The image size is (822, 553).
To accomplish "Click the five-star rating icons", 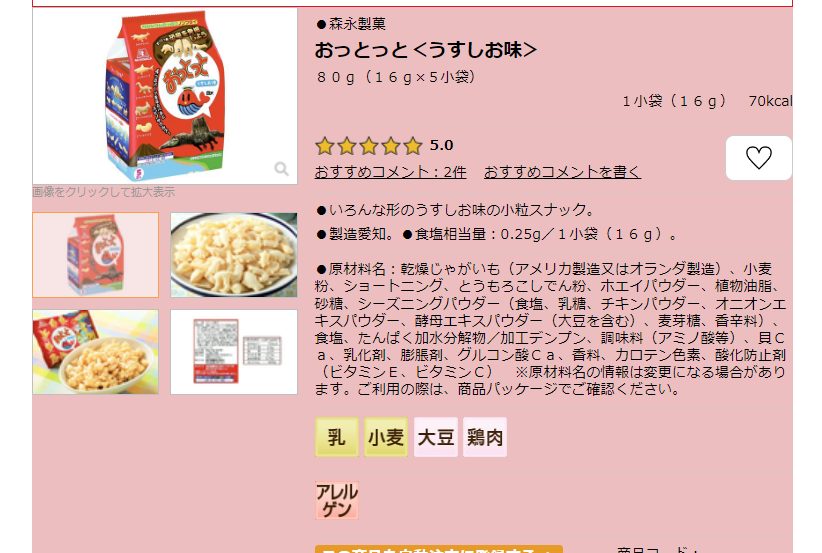I will (369, 146).
